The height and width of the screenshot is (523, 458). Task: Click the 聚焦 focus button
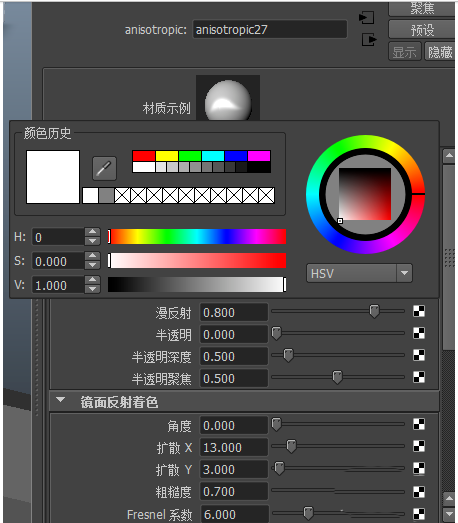(422, 9)
